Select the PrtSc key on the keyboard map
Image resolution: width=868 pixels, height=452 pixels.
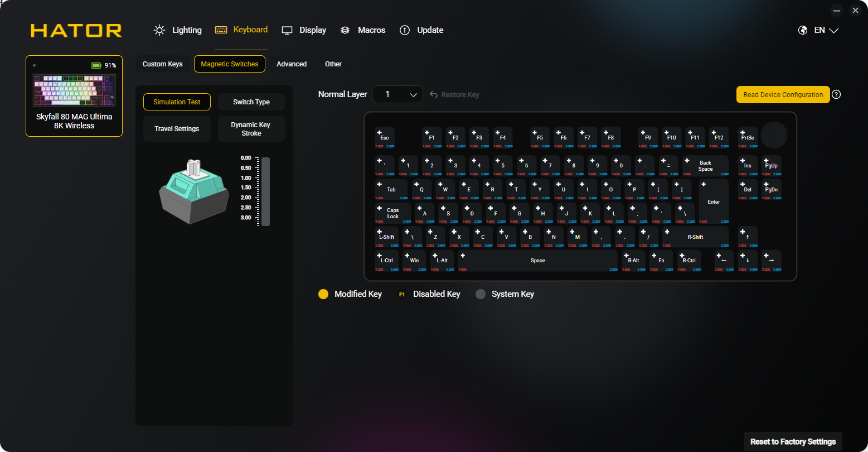[748, 137]
